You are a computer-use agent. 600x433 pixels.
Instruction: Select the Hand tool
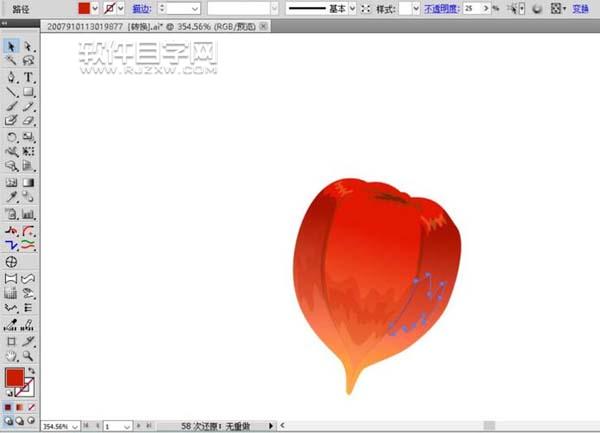coord(11,355)
